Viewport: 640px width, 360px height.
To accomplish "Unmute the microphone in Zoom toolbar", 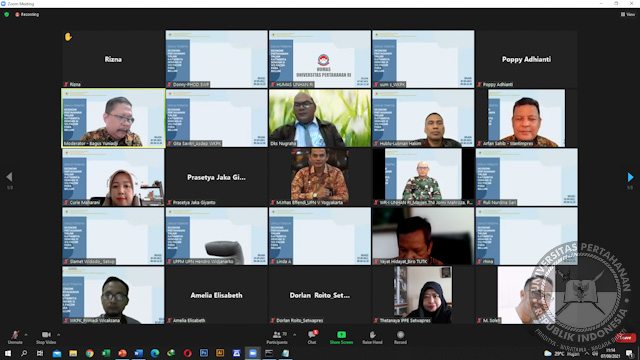I will (15, 336).
